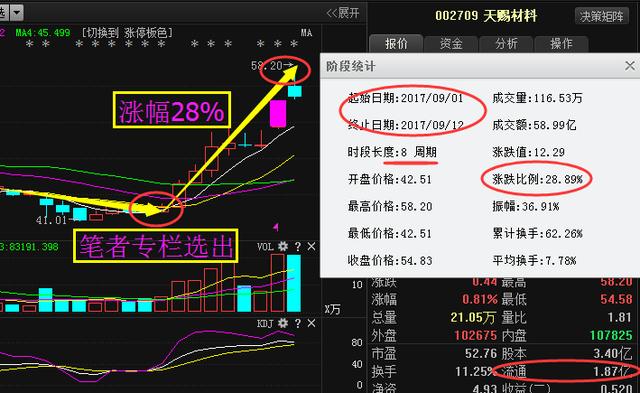Click 开盘价格:42.51 entry

click(x=390, y=179)
